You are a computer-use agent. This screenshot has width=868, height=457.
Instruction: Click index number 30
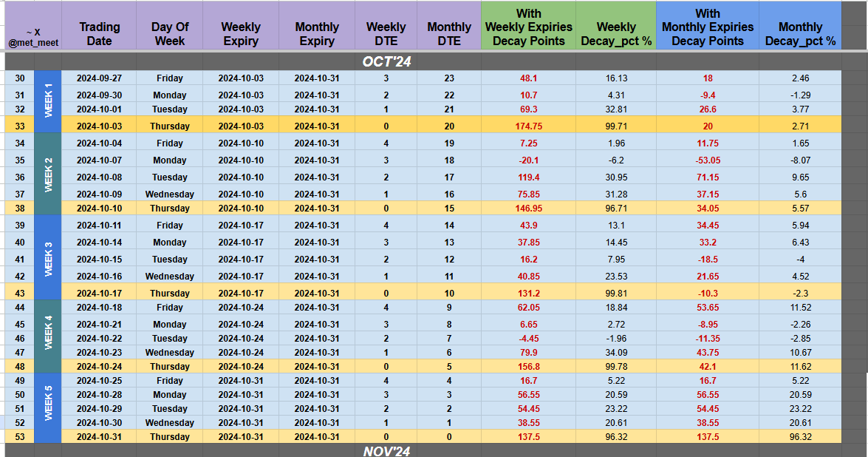pos(20,78)
